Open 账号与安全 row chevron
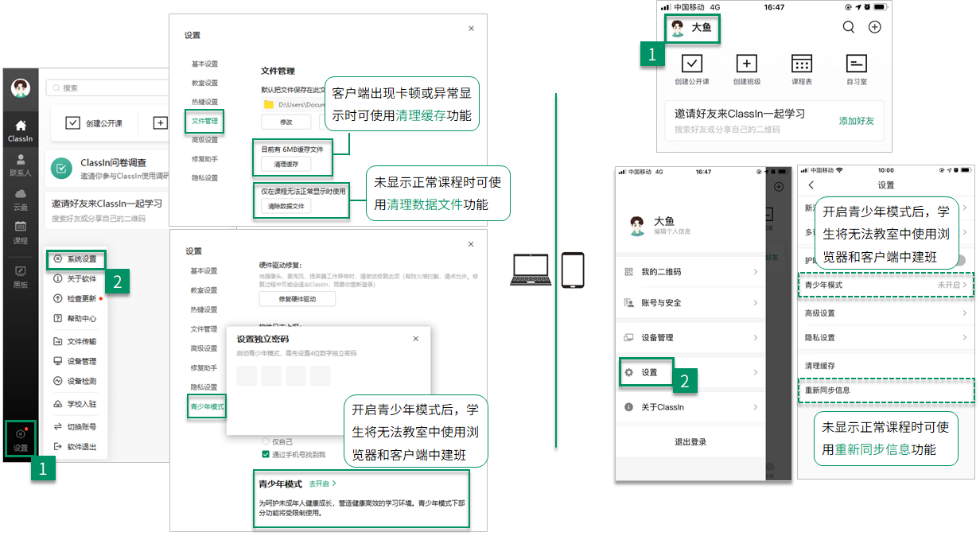The width and height of the screenshot is (980, 536). [x=755, y=302]
